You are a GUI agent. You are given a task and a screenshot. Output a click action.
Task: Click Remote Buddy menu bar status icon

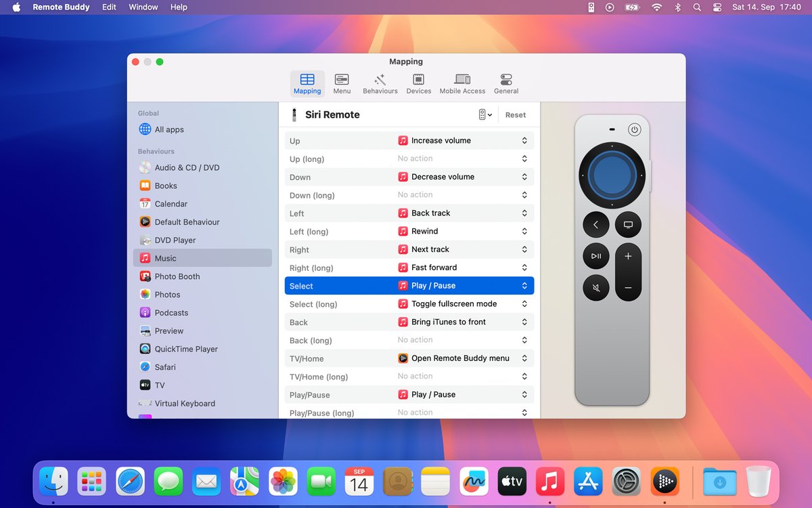tap(591, 7)
